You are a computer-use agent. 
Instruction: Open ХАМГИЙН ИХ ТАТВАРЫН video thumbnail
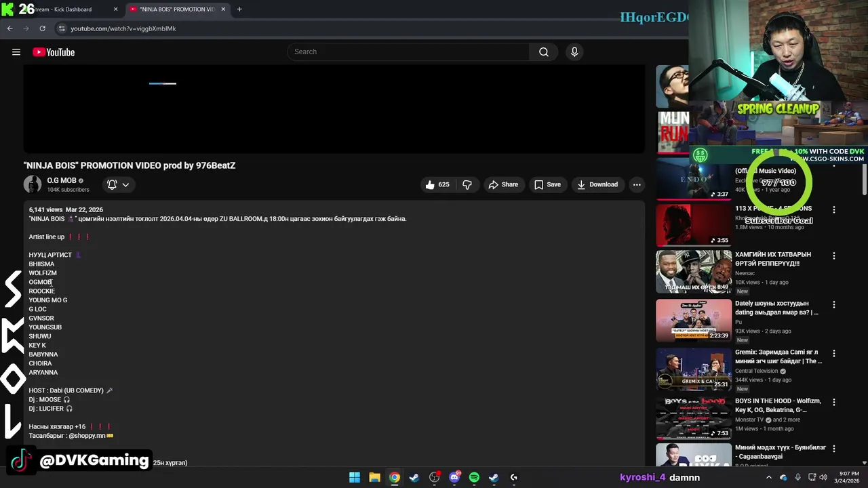point(694,272)
